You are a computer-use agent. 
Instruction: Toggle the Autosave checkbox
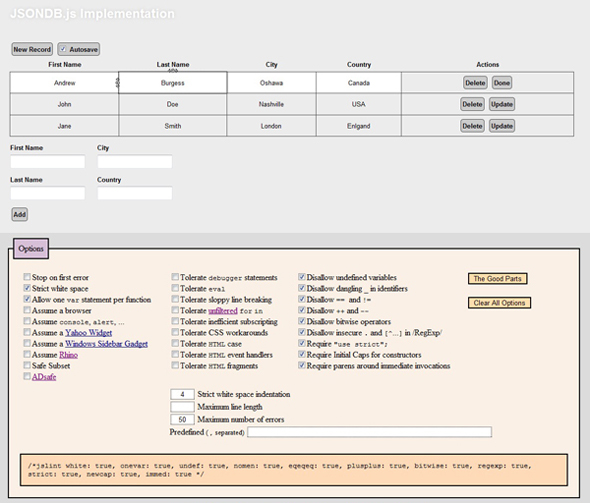tap(63, 49)
